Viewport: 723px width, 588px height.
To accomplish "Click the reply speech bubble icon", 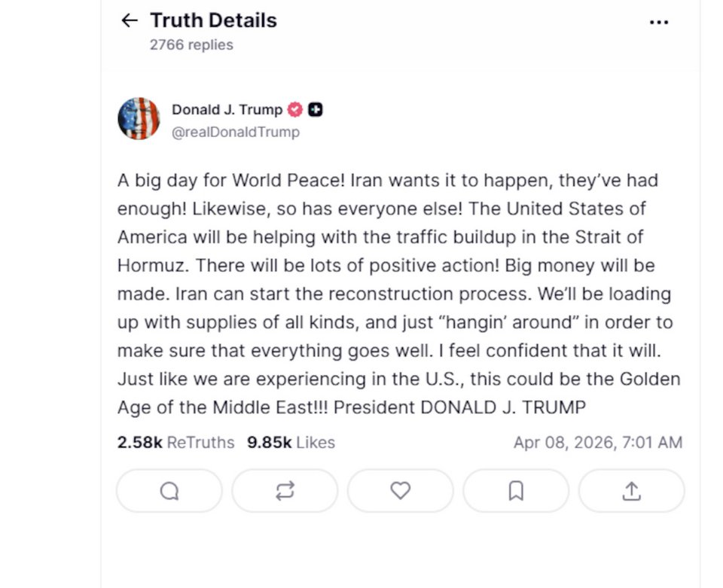I will click(169, 491).
